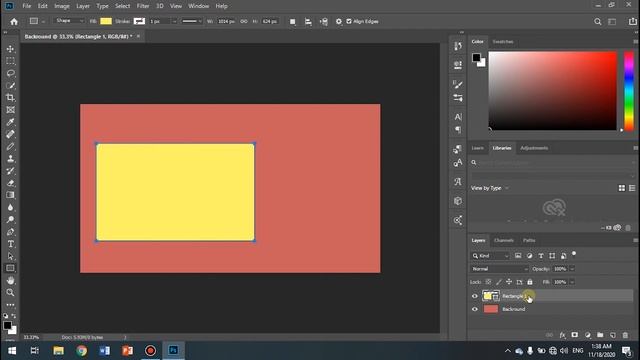Select the Horizontal Type tool
640x360 pixels.
tap(11, 244)
